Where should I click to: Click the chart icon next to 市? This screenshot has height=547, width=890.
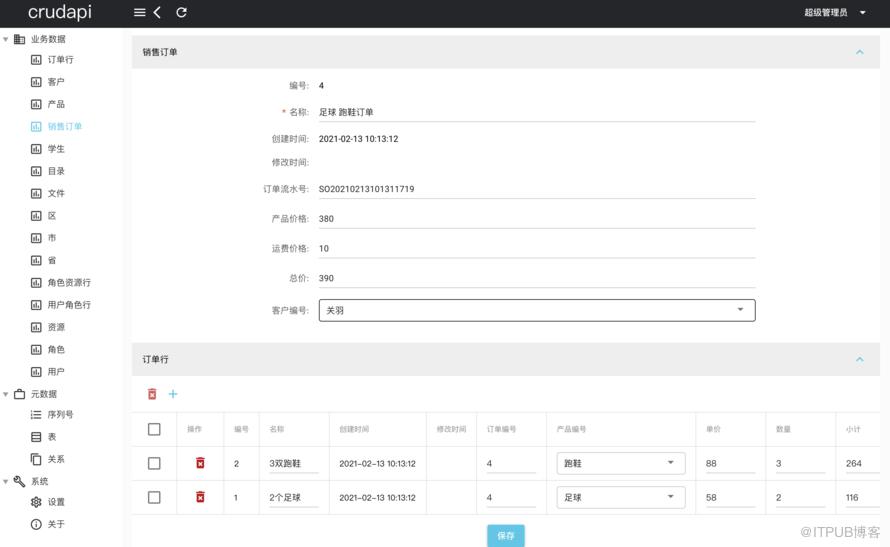[x=36, y=238]
